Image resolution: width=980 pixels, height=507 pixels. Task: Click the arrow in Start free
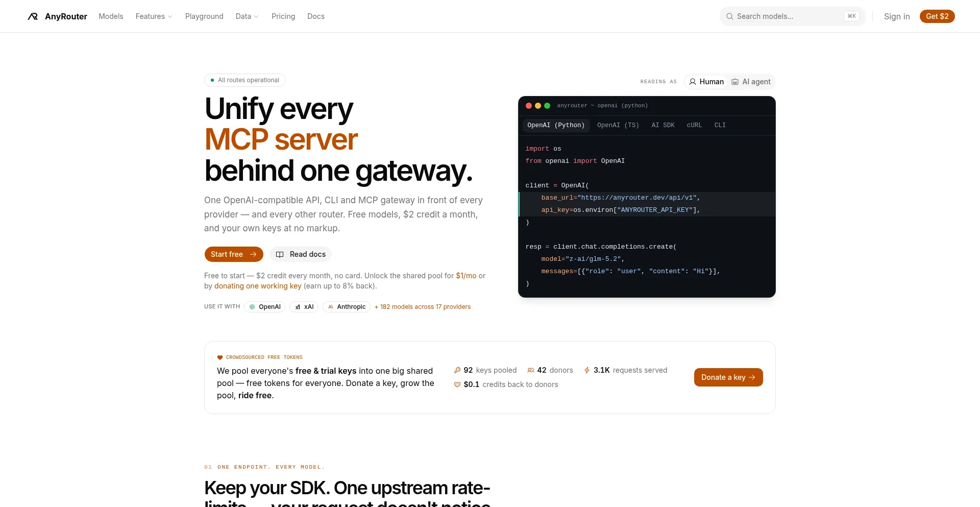[253, 254]
